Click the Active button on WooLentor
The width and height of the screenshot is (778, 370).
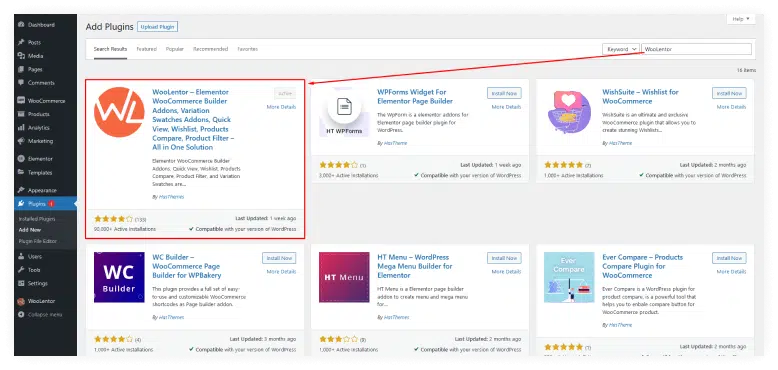coord(285,93)
